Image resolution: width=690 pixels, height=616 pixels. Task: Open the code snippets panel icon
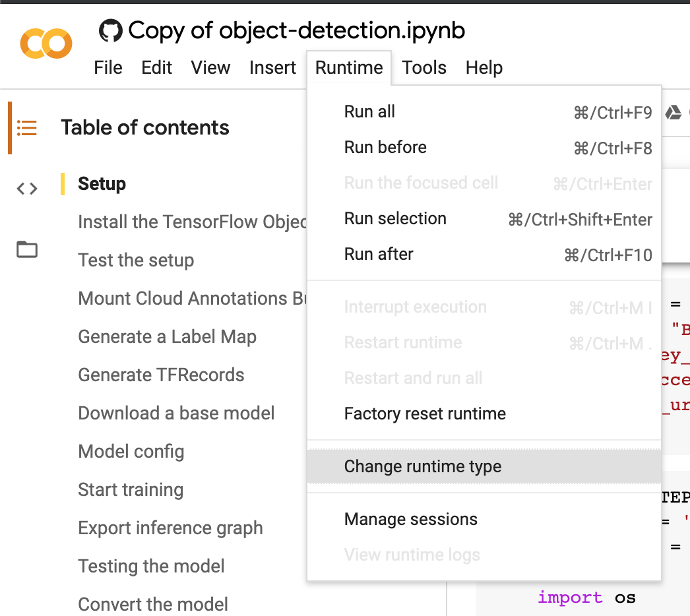26,188
